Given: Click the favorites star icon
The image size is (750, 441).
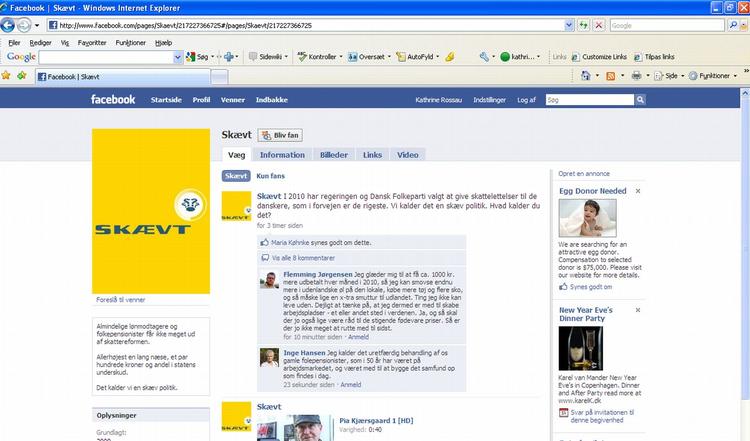Looking at the screenshot, I should pos(8,76).
